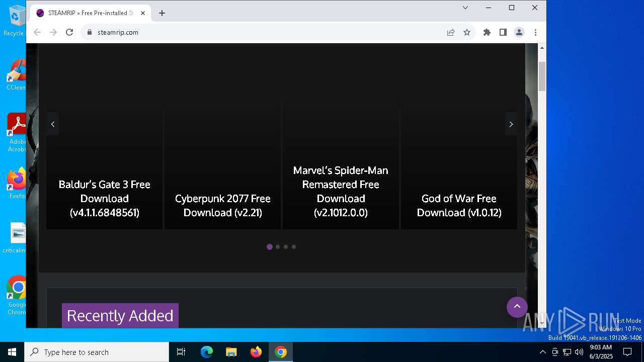Select the CCleaner desktop shortcut
The image size is (644, 362).
pyautogui.click(x=17, y=74)
